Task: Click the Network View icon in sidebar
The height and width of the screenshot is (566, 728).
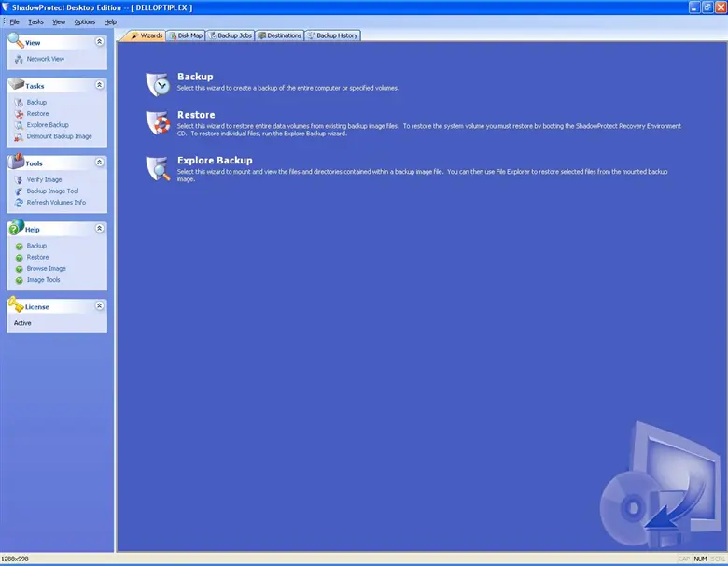Action: [x=19, y=59]
